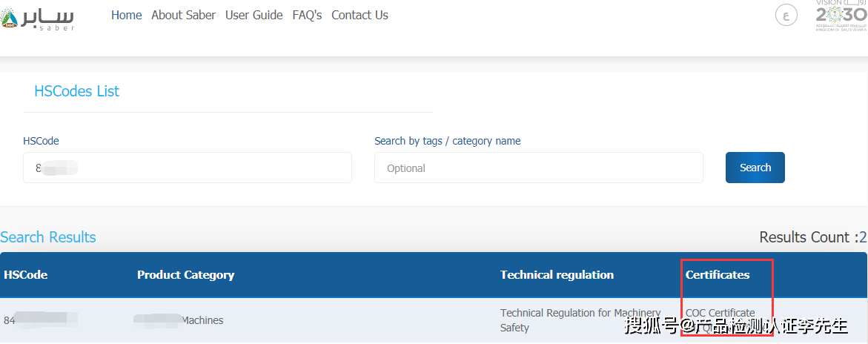Click the HSCodes List heading
Viewport: 868px width, 344px height.
77,91
